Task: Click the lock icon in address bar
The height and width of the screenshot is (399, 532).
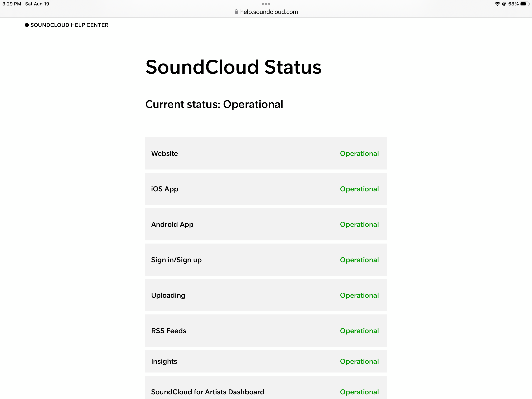Action: 236,12
